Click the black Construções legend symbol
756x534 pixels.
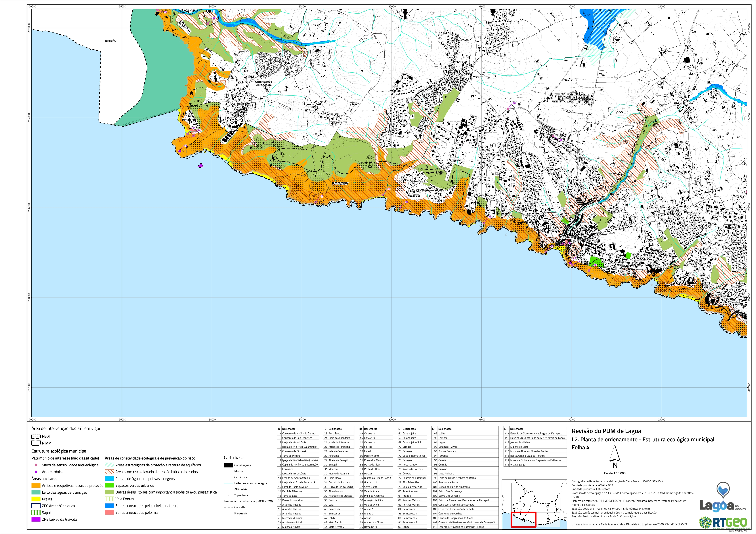(228, 465)
